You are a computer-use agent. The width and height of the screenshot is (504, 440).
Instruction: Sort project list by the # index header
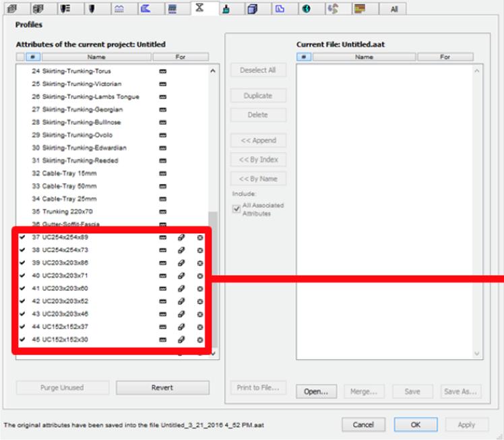point(33,57)
